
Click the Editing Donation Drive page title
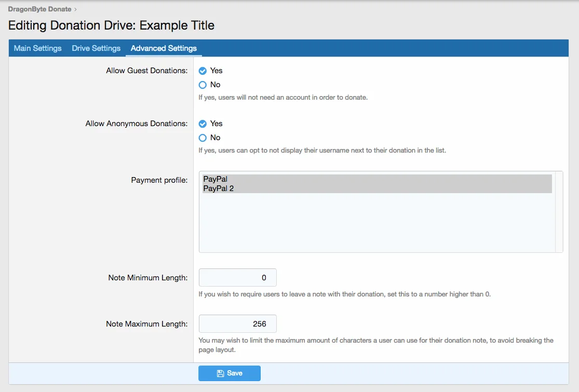[111, 25]
